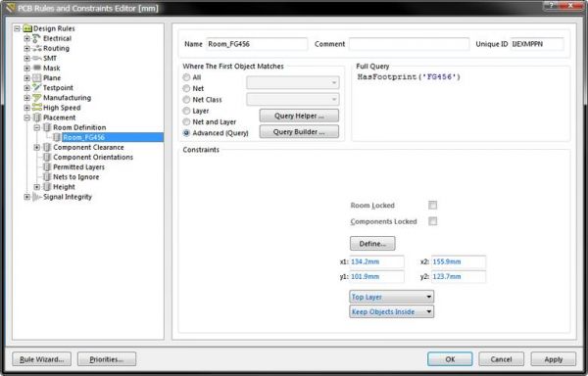Expand the Signal Integrity tree node
The height and width of the screenshot is (376, 588).
click(x=27, y=197)
